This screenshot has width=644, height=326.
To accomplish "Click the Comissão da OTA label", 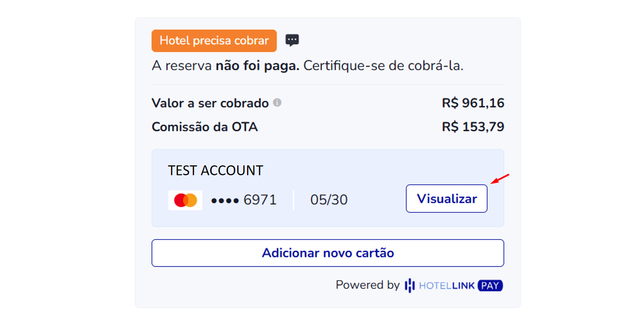I will (205, 127).
